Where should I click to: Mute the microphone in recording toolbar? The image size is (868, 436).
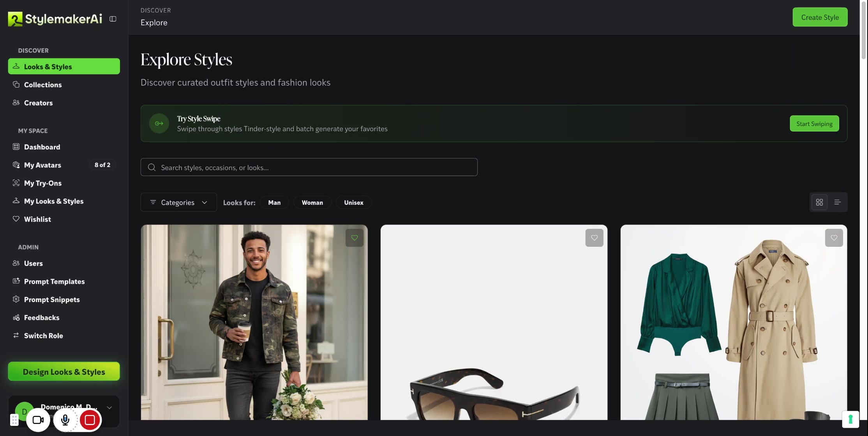point(65,420)
